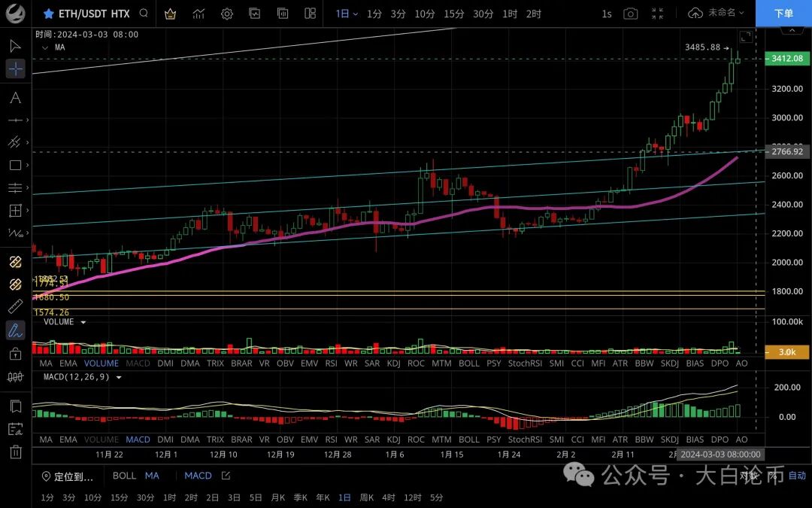Select the horizontal line drawing tool

pos(16,120)
